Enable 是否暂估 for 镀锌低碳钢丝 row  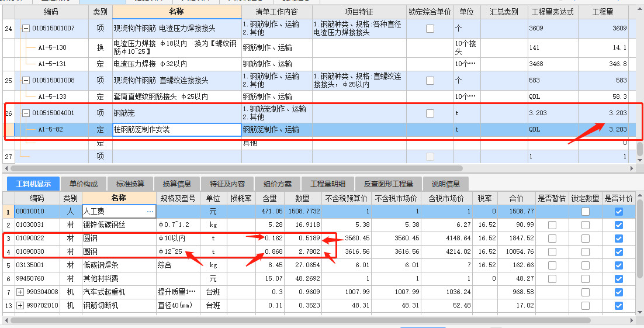click(x=552, y=225)
